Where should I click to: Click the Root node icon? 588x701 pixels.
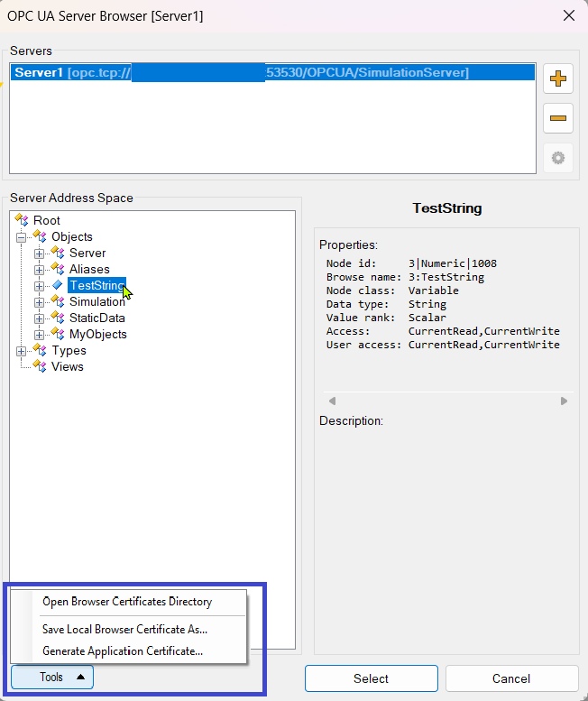[x=23, y=220]
